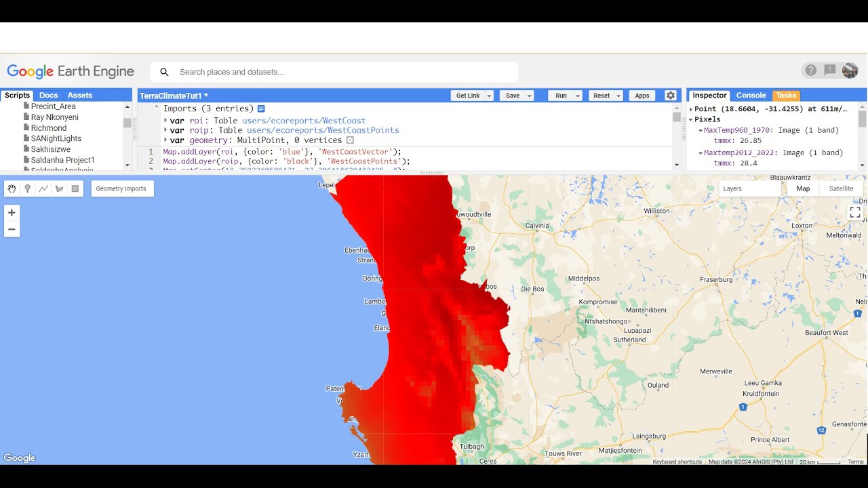Click the Get Link button

(x=468, y=96)
